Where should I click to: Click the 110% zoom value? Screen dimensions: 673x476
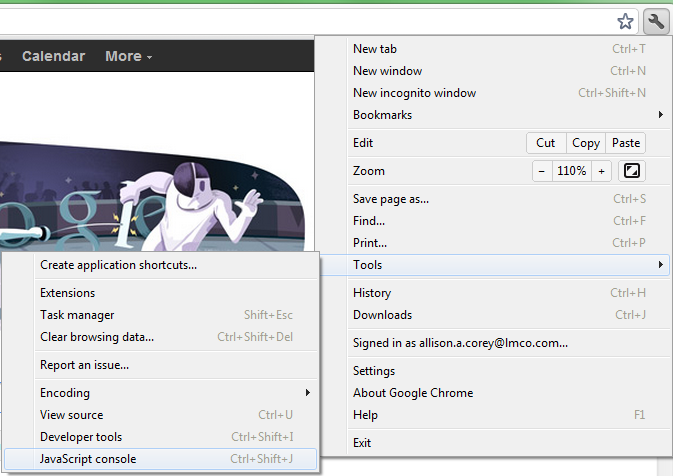point(572,171)
